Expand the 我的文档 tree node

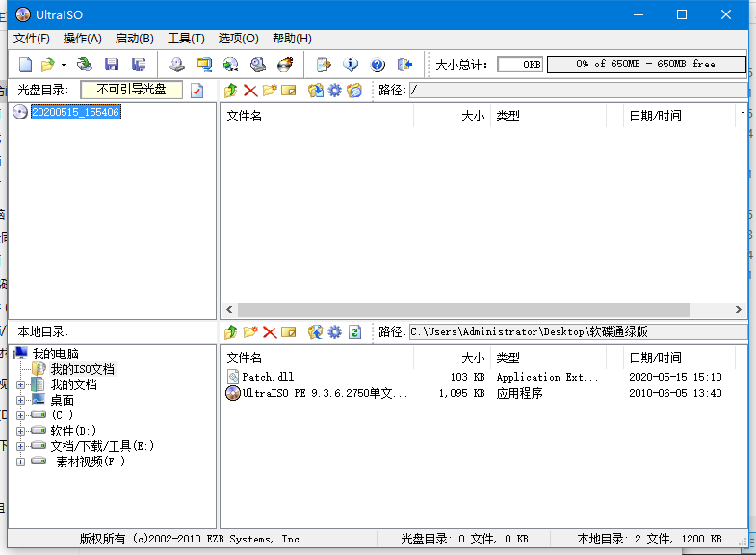(20, 384)
